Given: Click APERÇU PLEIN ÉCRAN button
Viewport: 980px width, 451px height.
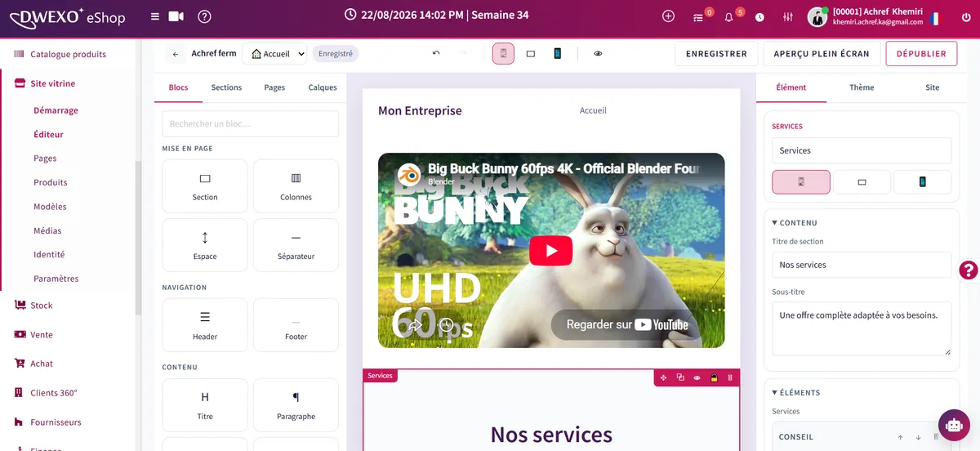Looking at the screenshot, I should (822, 54).
